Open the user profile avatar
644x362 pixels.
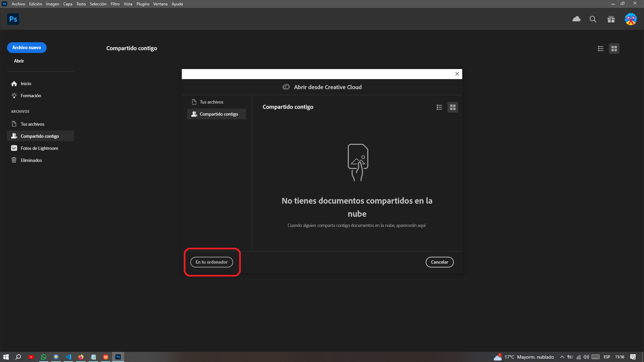click(x=631, y=19)
